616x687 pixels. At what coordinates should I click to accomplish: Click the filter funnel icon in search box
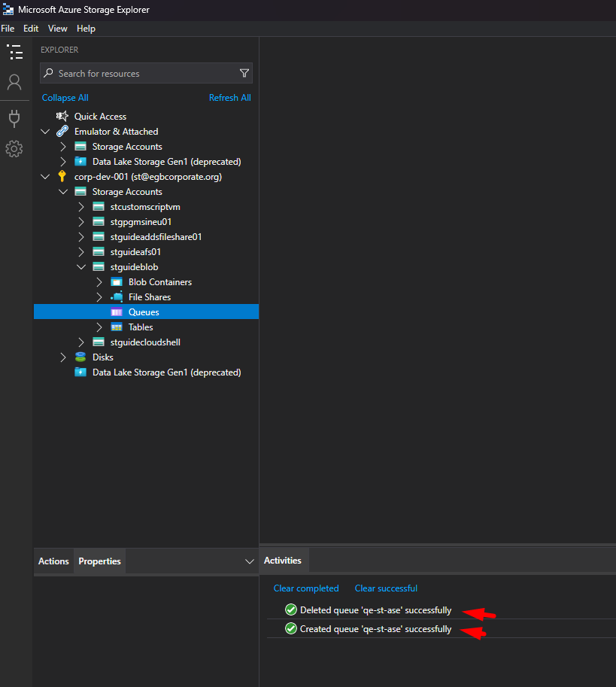tap(244, 73)
